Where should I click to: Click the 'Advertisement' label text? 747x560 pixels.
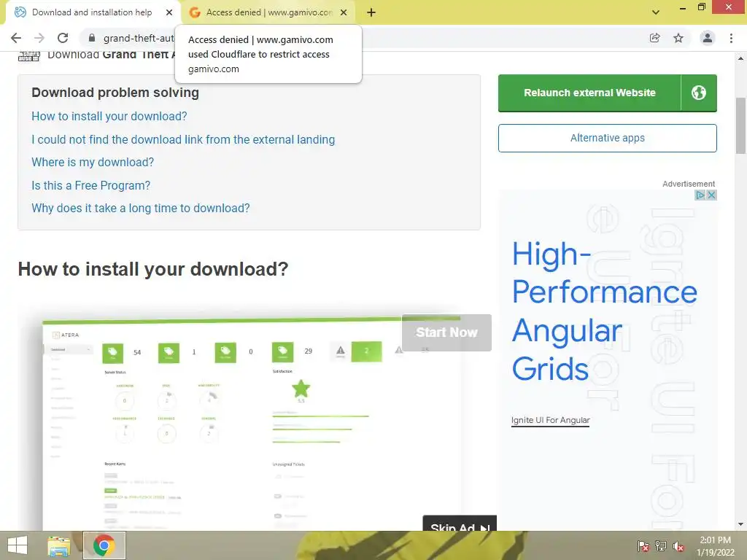tap(689, 184)
